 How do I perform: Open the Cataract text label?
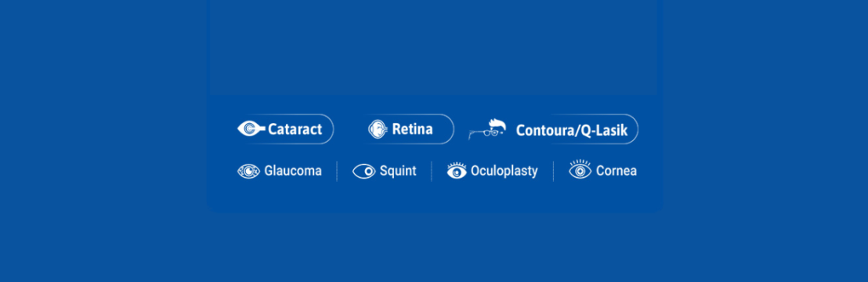pyautogui.click(x=295, y=130)
